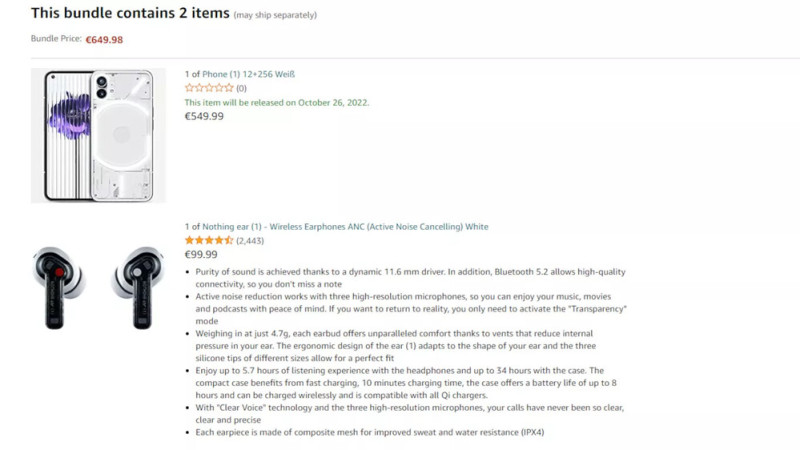Click the 4.5 star rating for ear (1)
The image size is (800, 450).
pyautogui.click(x=208, y=241)
